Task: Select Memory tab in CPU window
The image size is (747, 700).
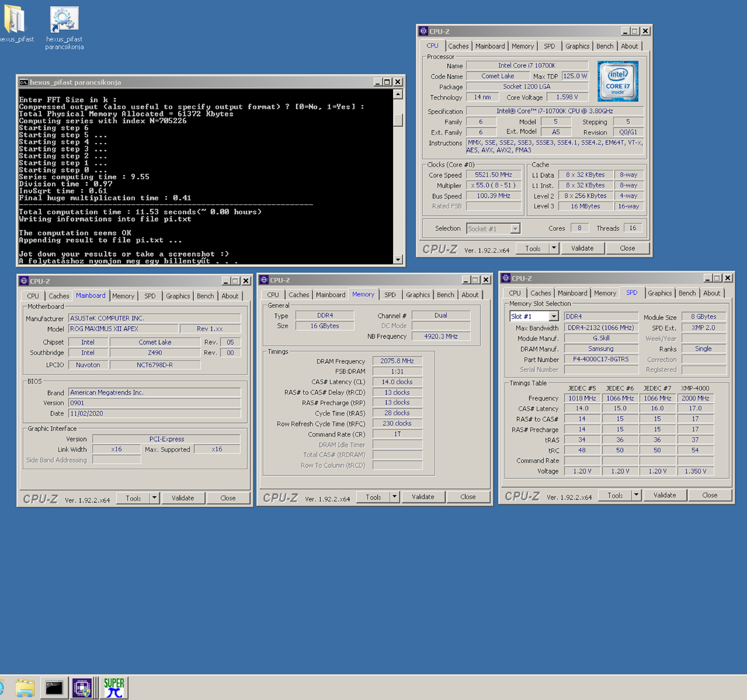Action: [522, 46]
